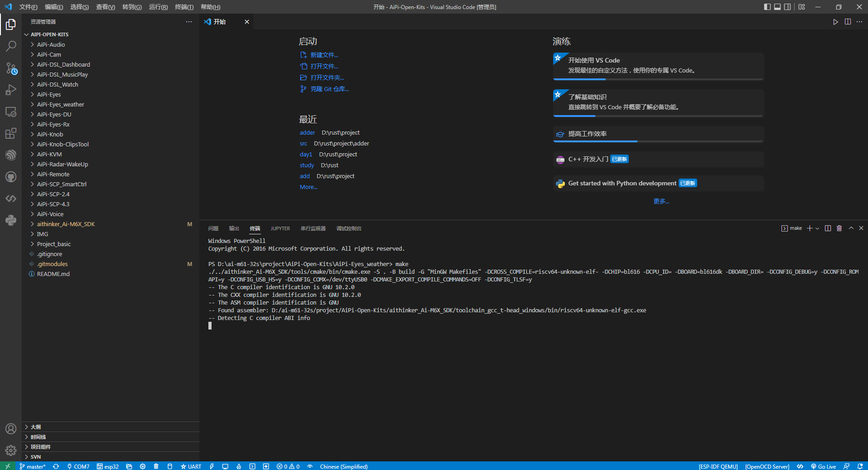Open the 提高工作效率 walkthrough
Screen dimensions: 868x470
tap(658, 134)
